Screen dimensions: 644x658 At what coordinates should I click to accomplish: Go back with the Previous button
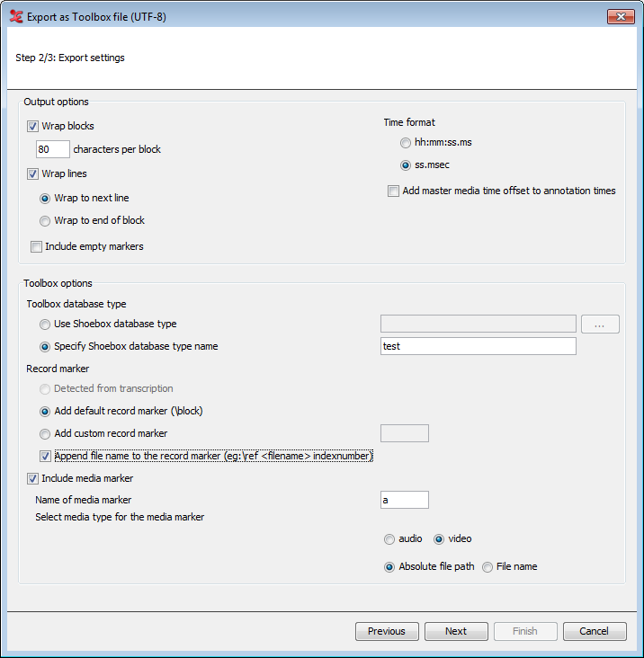click(x=387, y=631)
